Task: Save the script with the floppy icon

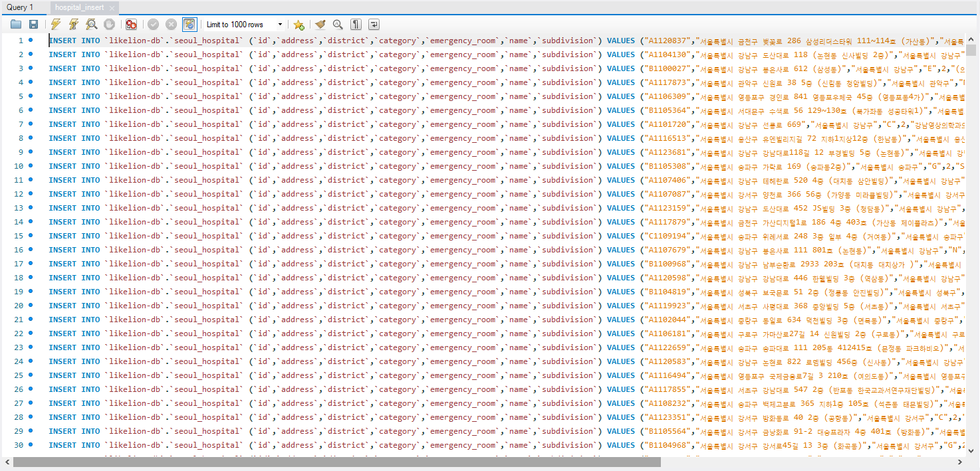Action: point(33,25)
